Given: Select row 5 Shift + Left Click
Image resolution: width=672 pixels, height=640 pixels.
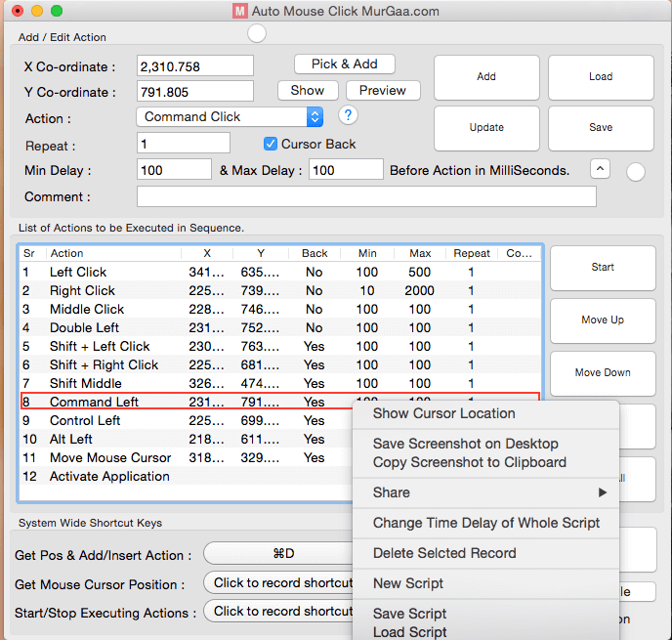Looking at the screenshot, I should click(280, 346).
